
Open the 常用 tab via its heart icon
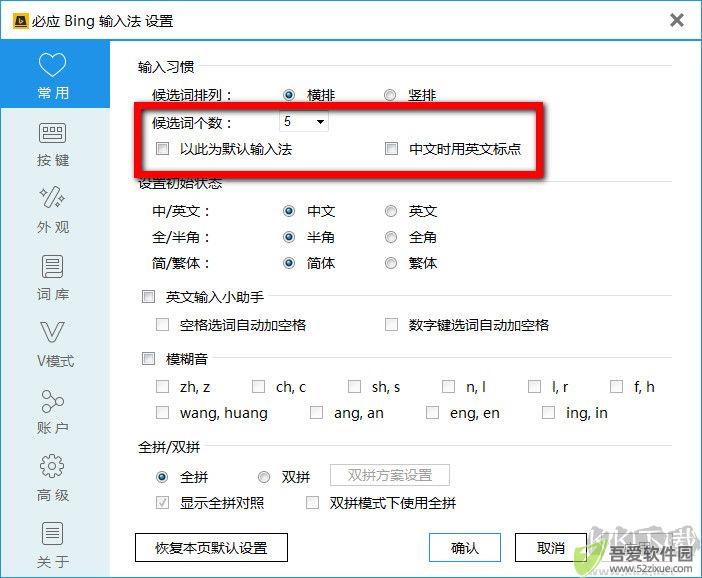(52, 64)
